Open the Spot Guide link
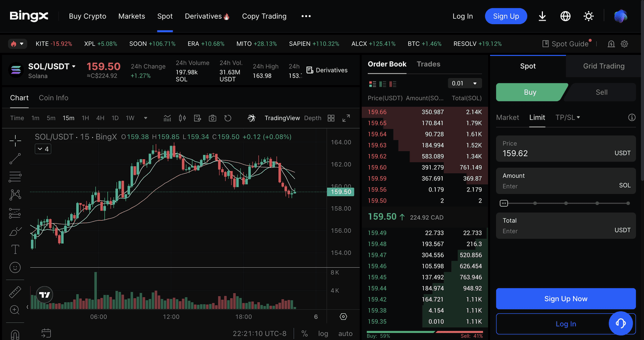 coord(565,44)
